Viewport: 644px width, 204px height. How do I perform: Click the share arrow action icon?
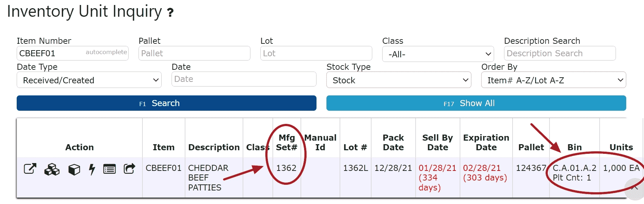(x=129, y=169)
